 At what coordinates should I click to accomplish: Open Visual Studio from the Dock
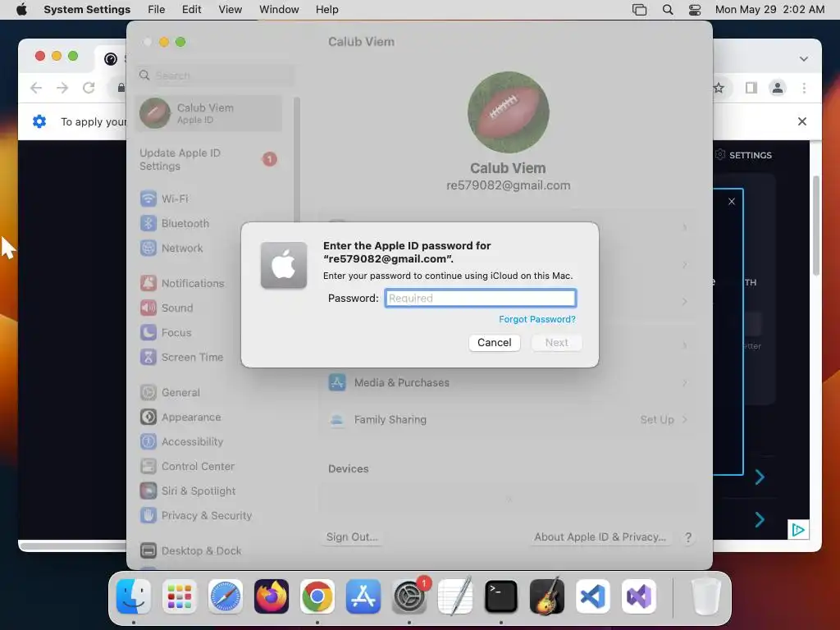coord(638,596)
